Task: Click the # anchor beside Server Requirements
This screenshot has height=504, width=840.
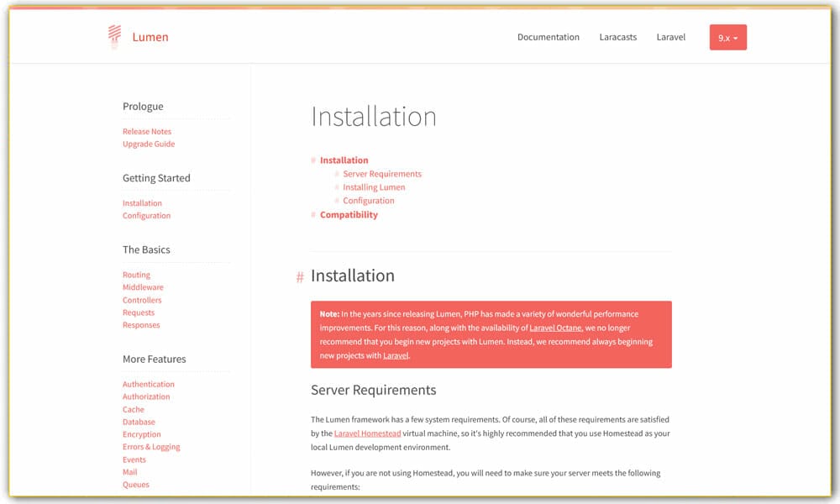Action: pos(336,174)
